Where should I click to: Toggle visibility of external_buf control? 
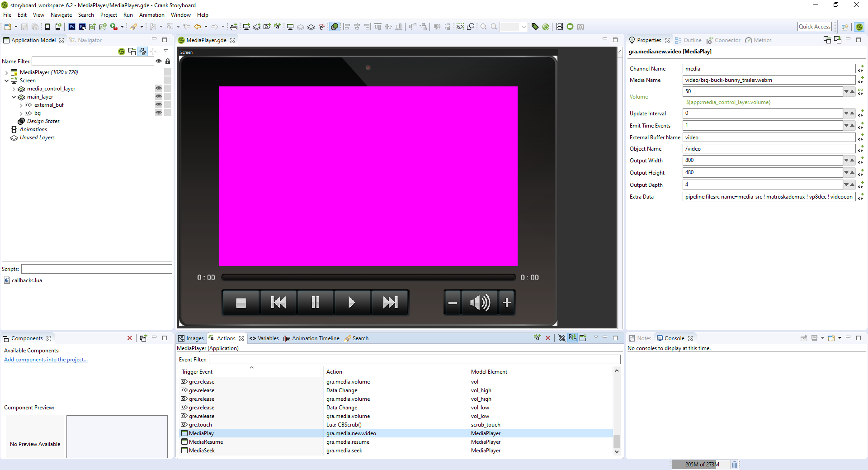159,105
